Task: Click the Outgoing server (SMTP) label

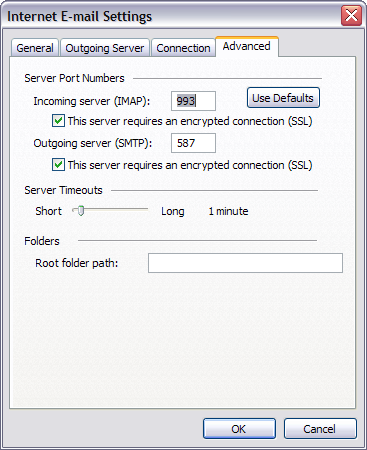Action: tap(93, 143)
